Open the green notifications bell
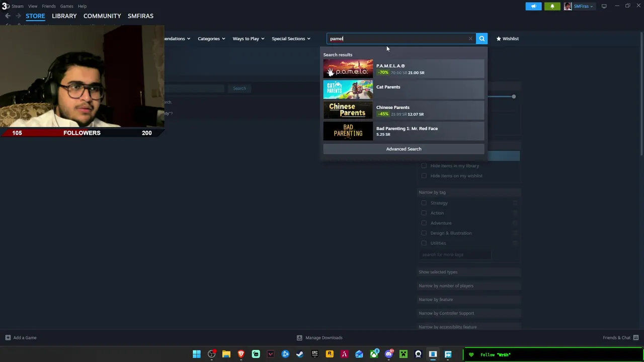Screen dimensions: 644x362 pos(552,6)
